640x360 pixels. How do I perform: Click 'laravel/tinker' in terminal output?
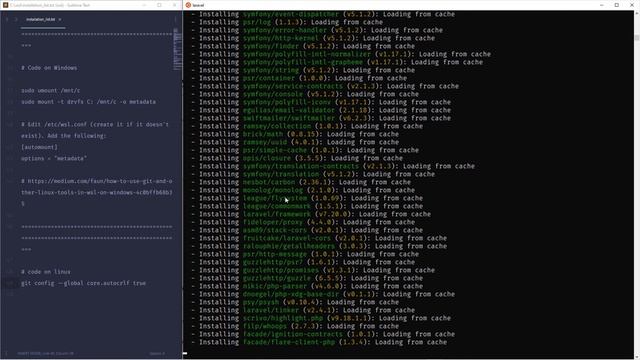click(271, 310)
